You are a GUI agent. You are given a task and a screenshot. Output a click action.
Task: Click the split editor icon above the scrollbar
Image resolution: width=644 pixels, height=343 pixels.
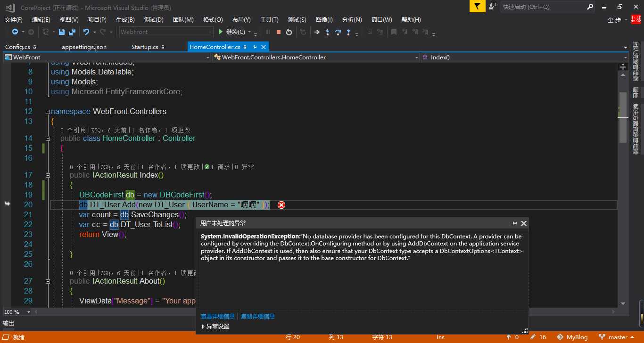(623, 67)
